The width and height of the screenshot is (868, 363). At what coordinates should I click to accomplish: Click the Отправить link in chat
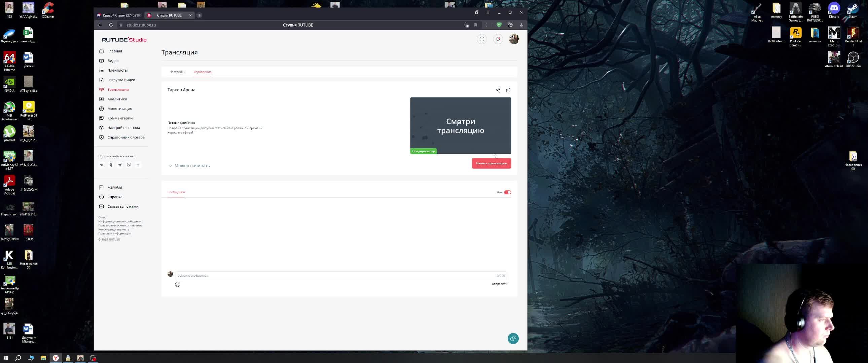(499, 284)
